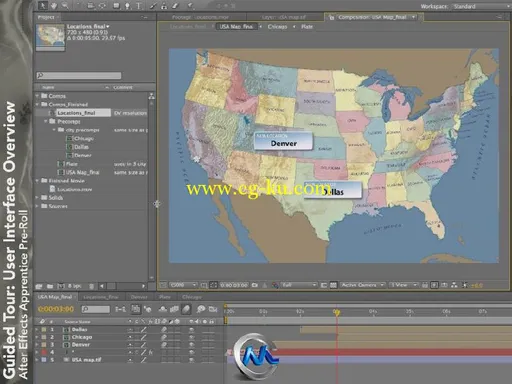This screenshot has height=384, width=512.
Task: Toggle fast previews button in viewer
Action: coord(434,285)
